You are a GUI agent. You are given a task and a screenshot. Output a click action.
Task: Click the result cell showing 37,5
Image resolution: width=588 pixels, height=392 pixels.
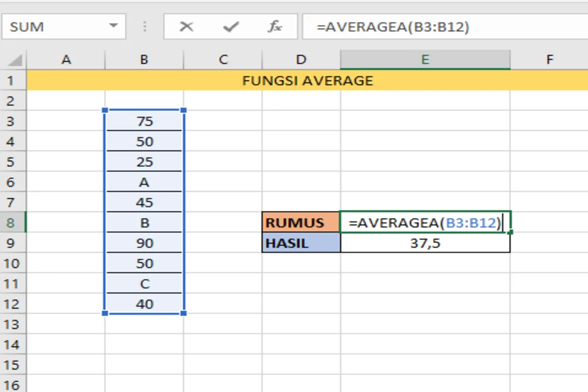(x=425, y=243)
